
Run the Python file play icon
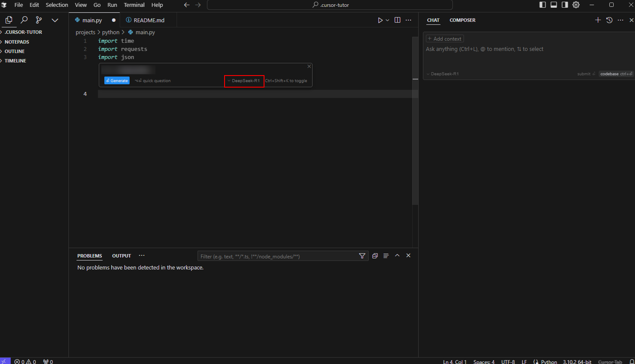380,20
